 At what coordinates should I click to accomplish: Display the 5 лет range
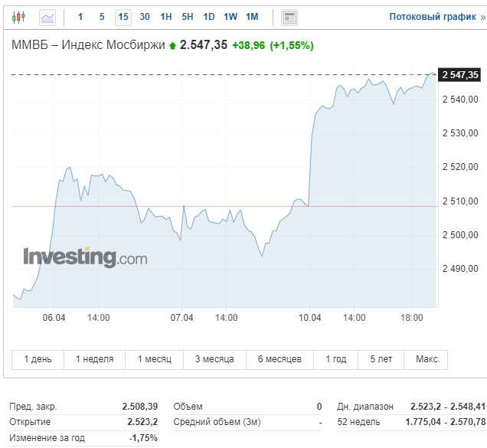tap(381, 359)
